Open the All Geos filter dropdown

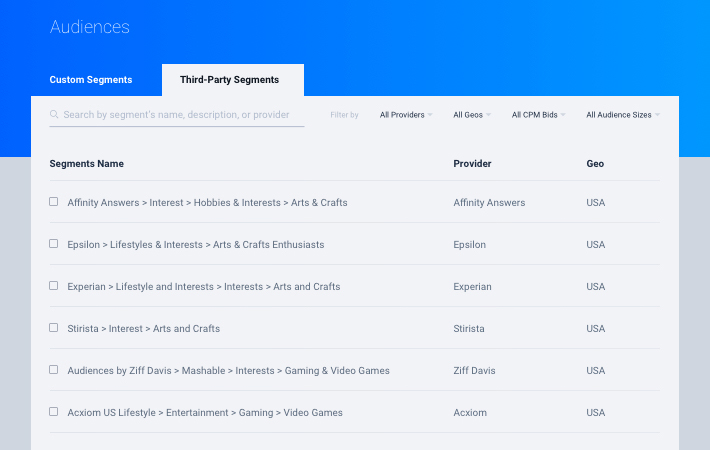(x=472, y=115)
